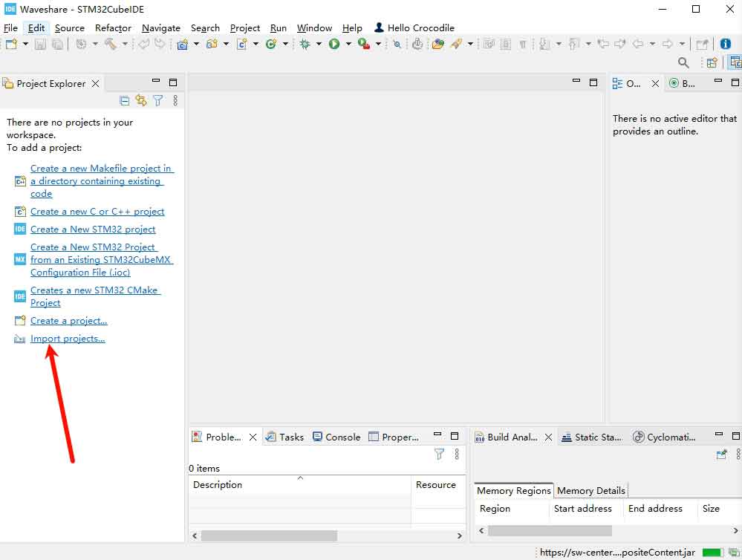Click the build hammer icon

tap(111, 45)
